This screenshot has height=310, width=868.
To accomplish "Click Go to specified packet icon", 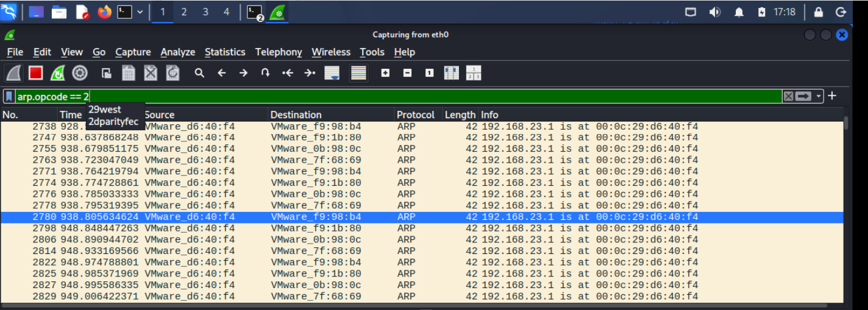I will coord(265,73).
